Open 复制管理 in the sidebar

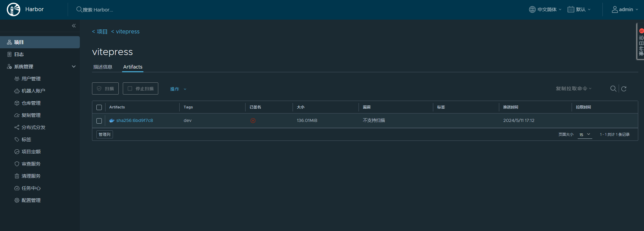click(x=31, y=115)
